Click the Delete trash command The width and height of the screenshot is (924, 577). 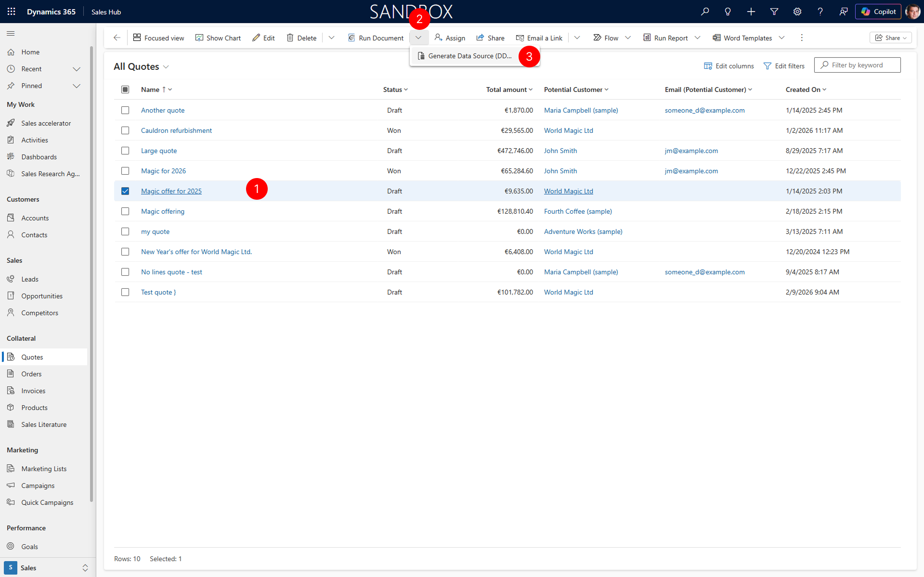[301, 38]
